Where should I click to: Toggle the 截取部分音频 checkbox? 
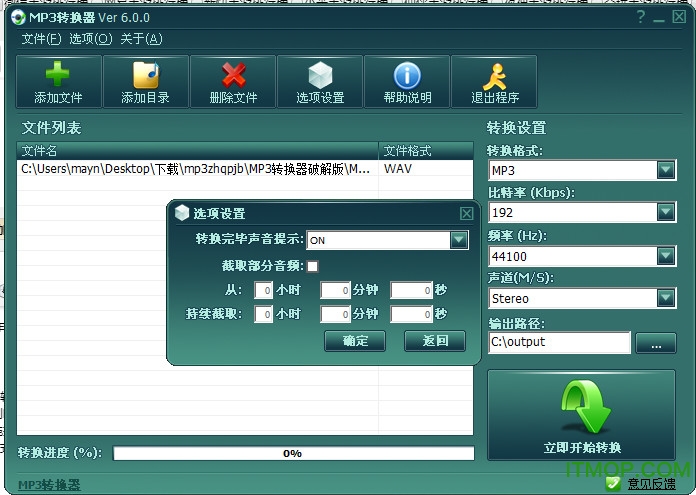(x=312, y=266)
